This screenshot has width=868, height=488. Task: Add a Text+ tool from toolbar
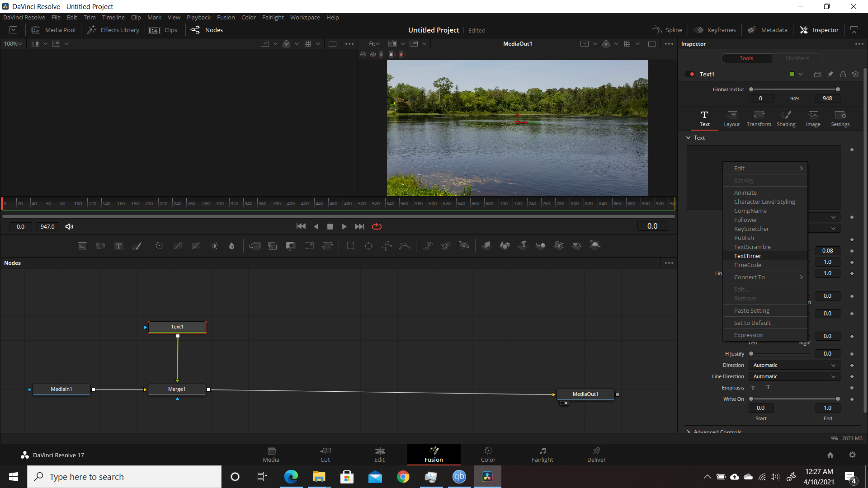click(118, 246)
